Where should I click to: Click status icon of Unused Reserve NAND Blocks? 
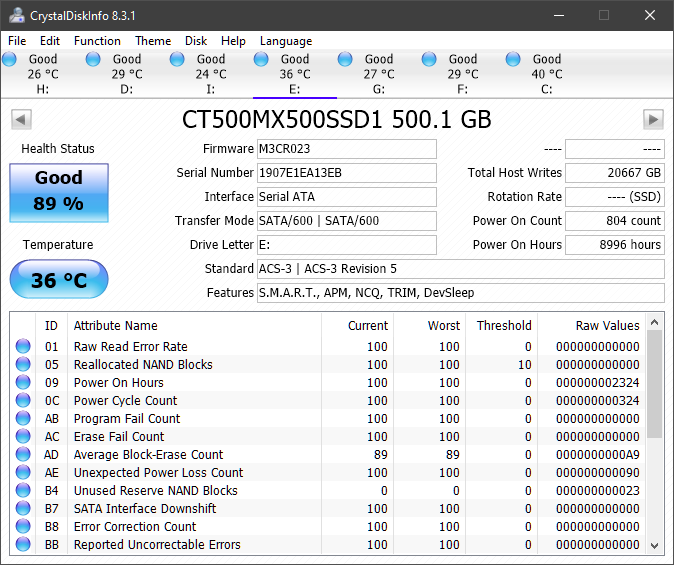point(23,490)
